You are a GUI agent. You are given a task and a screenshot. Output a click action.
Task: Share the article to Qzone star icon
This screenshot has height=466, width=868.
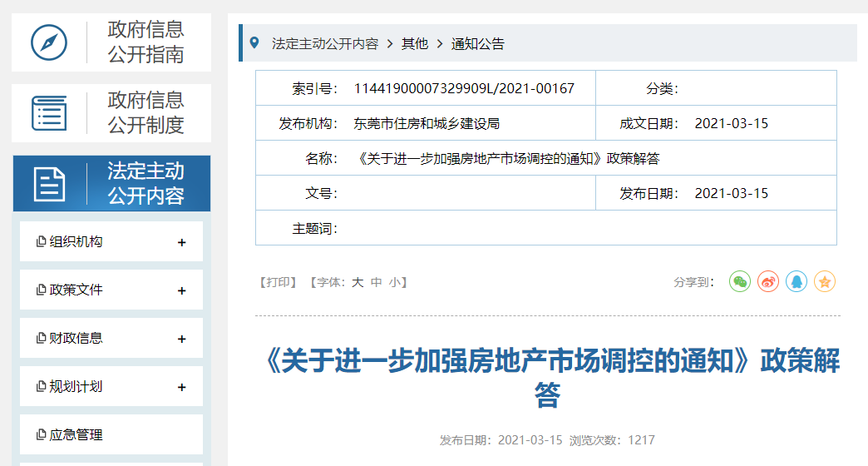(x=825, y=281)
